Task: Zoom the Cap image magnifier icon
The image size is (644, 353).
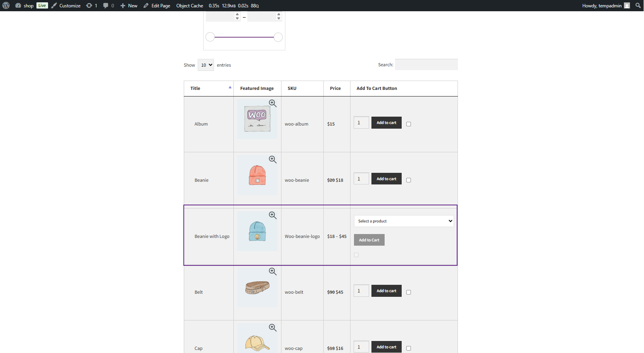Action: (273, 327)
